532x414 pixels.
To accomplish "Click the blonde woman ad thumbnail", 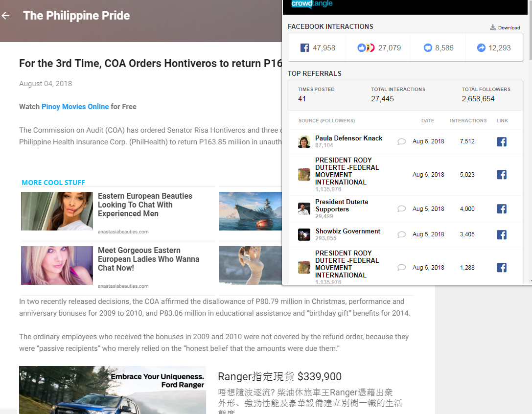I will [x=57, y=265].
